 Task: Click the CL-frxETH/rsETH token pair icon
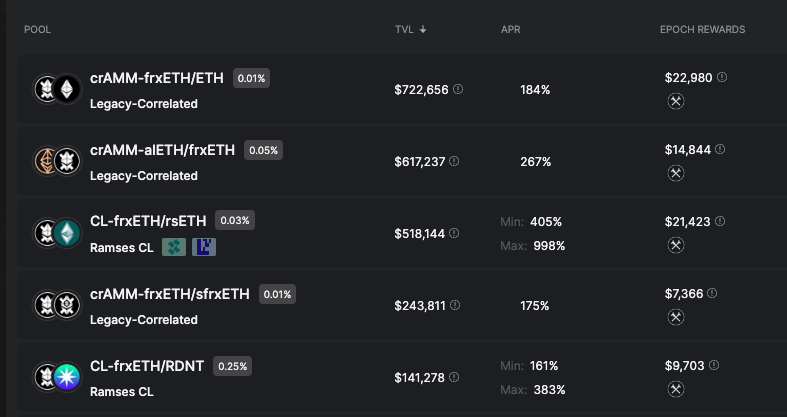tap(56, 233)
